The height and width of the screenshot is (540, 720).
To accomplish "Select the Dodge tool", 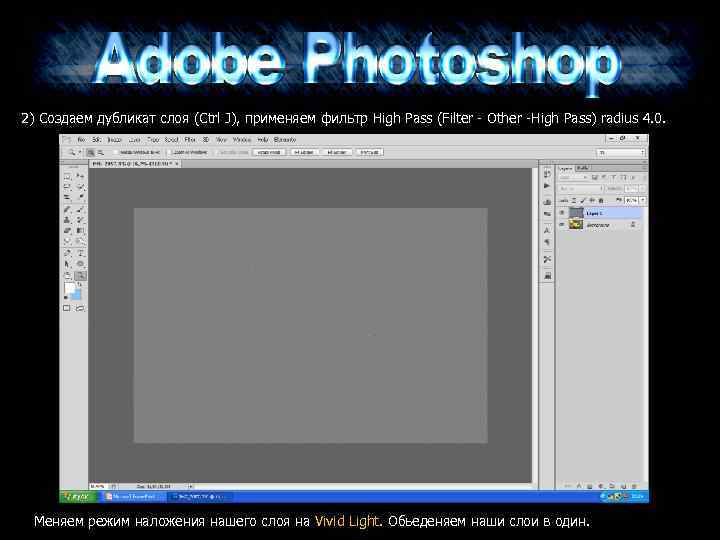I will 80,241.
